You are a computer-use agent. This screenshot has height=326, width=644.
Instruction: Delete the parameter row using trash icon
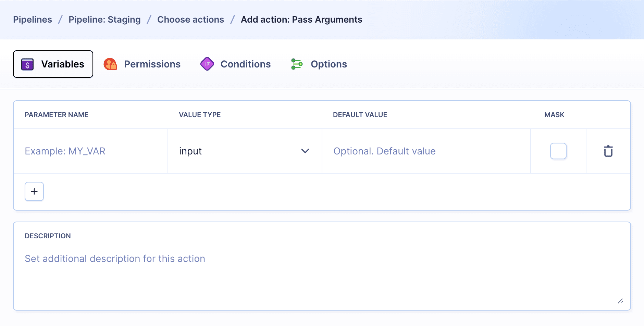[608, 151]
